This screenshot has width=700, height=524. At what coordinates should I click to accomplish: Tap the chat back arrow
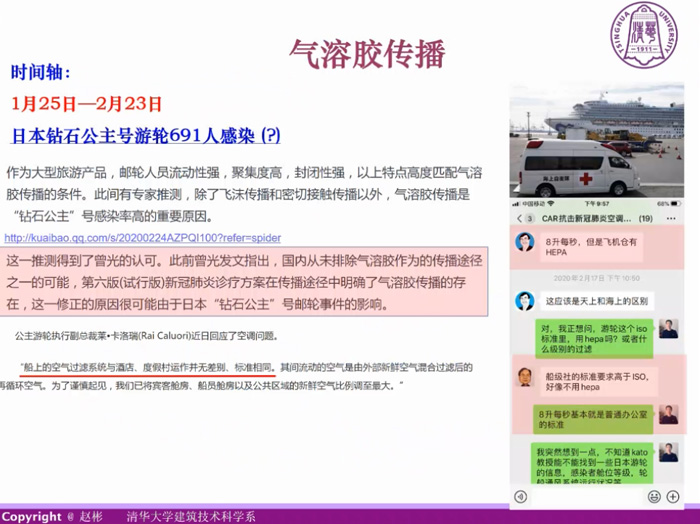(519, 218)
